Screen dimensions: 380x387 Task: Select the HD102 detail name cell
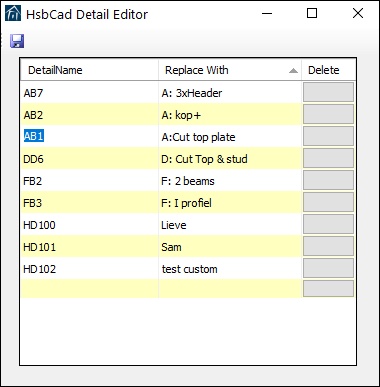[89, 269]
